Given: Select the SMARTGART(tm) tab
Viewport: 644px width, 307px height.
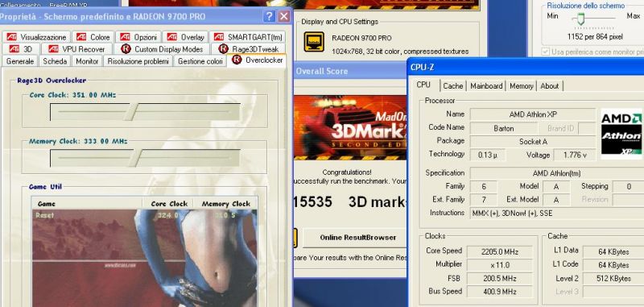Looking at the screenshot, I should (x=248, y=37).
